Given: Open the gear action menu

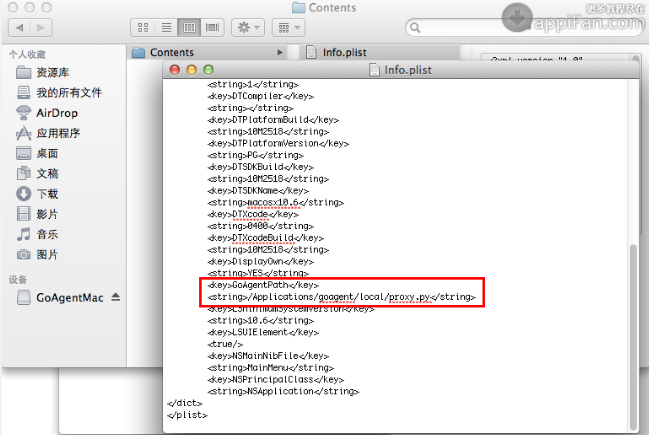Looking at the screenshot, I should pos(248,28).
